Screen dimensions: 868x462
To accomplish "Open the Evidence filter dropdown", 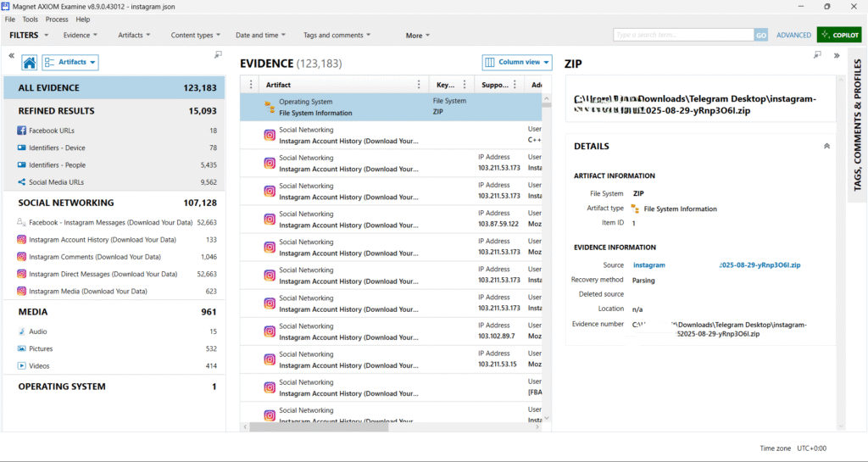I will click(81, 35).
